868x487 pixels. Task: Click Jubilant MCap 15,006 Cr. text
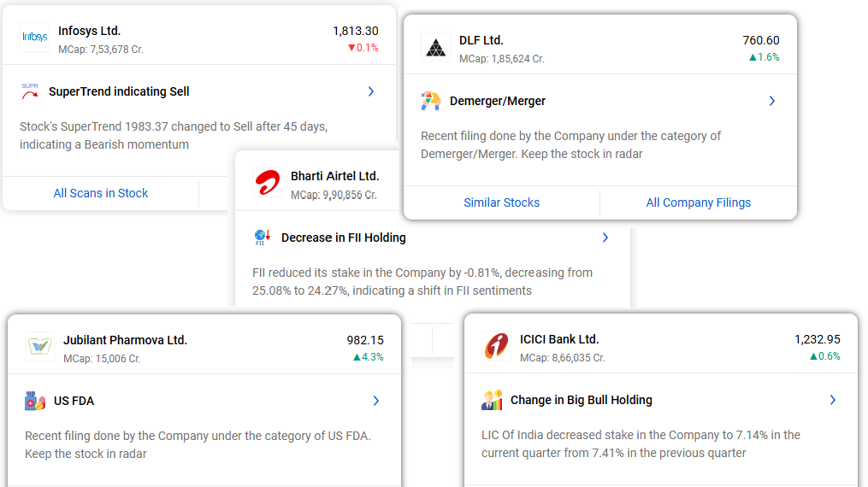pos(102,359)
